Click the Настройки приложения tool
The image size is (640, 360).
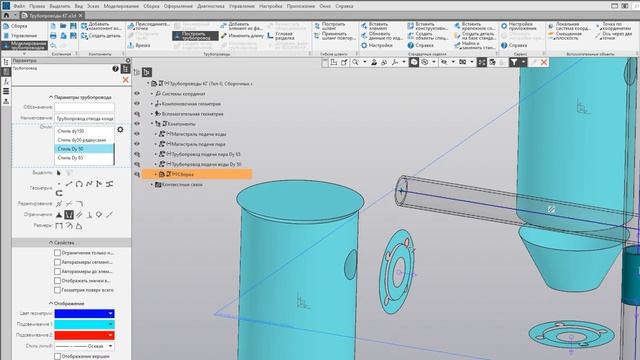(518, 26)
